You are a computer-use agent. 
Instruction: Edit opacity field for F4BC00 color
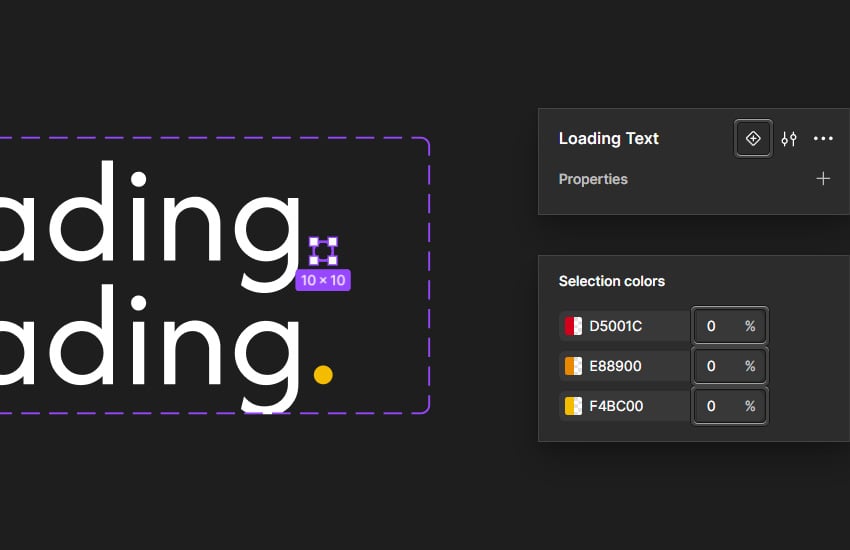[x=730, y=406]
